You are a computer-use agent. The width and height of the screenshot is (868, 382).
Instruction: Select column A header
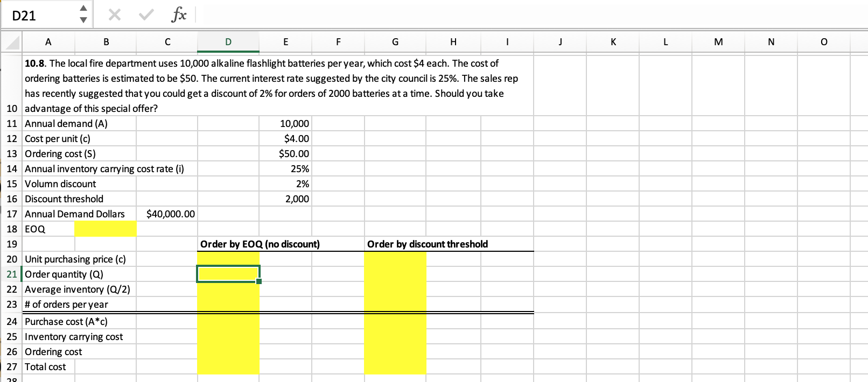48,42
